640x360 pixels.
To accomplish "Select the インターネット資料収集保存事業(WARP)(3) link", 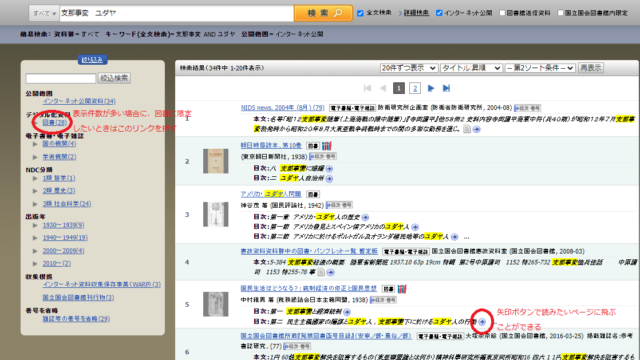I will 102,284.
